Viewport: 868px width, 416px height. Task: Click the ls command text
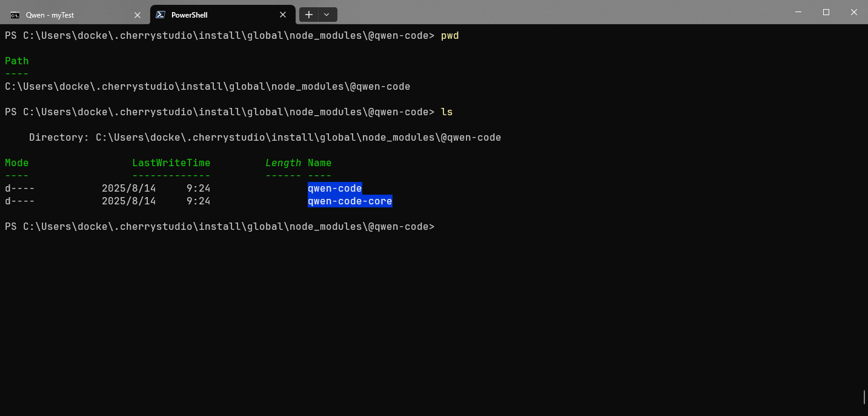coord(447,112)
